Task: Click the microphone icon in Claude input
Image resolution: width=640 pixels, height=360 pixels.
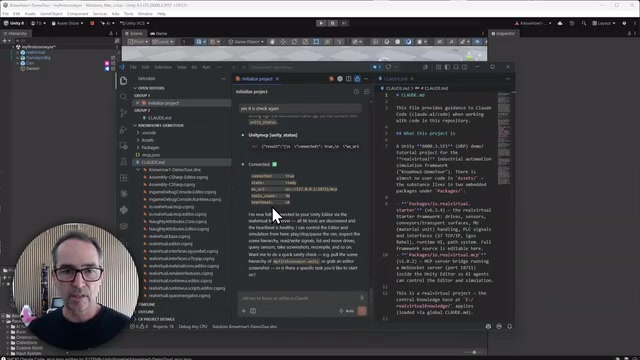Action: click(x=362, y=298)
